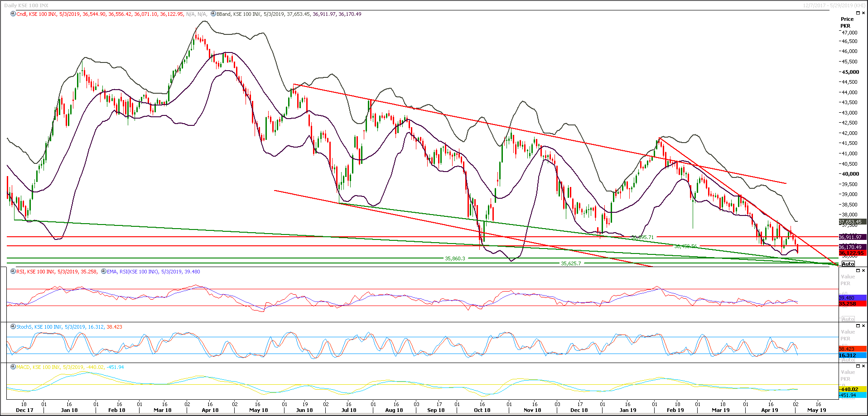This screenshot has height=416, width=868.
Task: Close the MACD indicator pane
Action: 863,366
